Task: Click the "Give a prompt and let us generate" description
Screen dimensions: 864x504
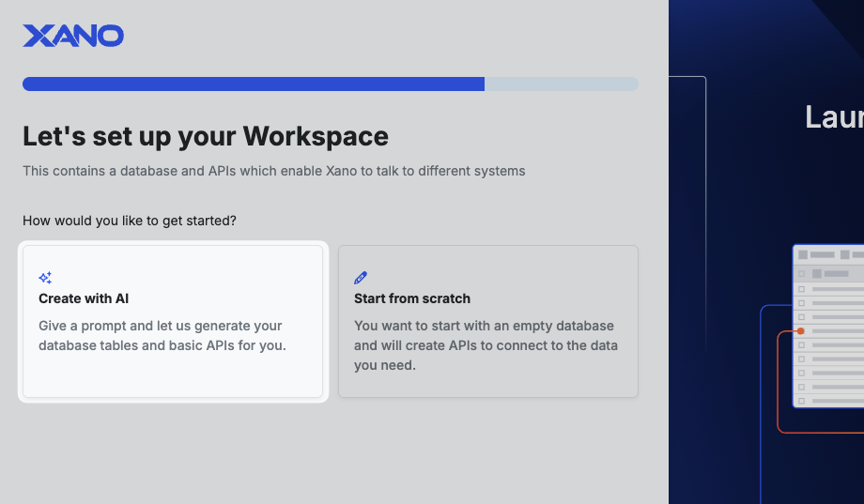Action: point(162,335)
